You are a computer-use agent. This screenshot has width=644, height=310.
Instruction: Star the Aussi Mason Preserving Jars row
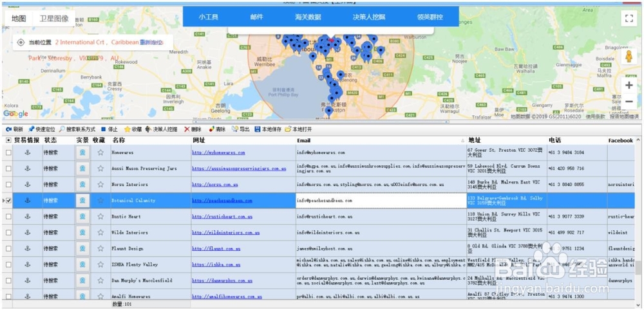100,169
